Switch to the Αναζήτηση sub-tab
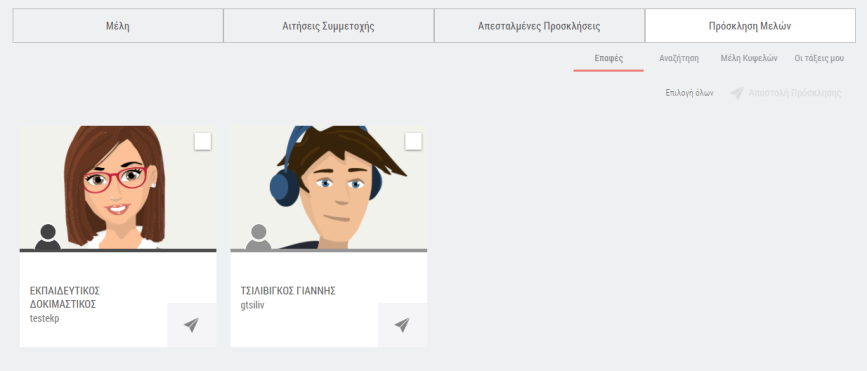 (x=679, y=59)
